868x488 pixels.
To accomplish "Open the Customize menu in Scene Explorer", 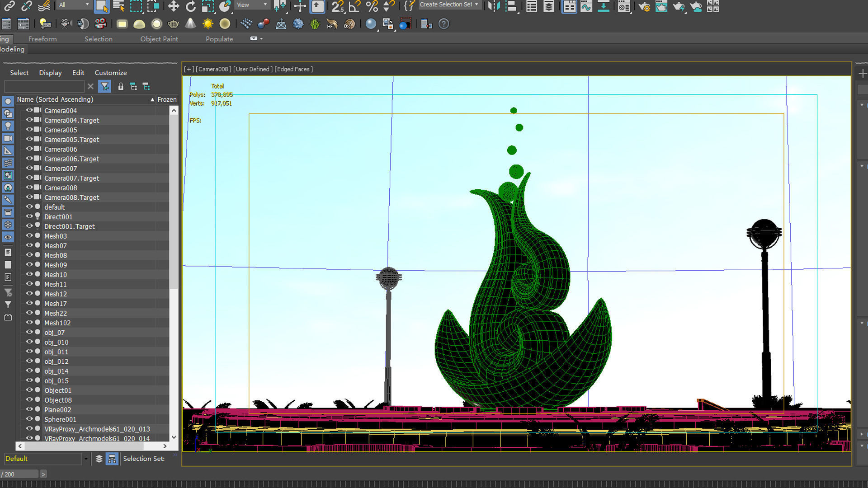I will [x=111, y=73].
